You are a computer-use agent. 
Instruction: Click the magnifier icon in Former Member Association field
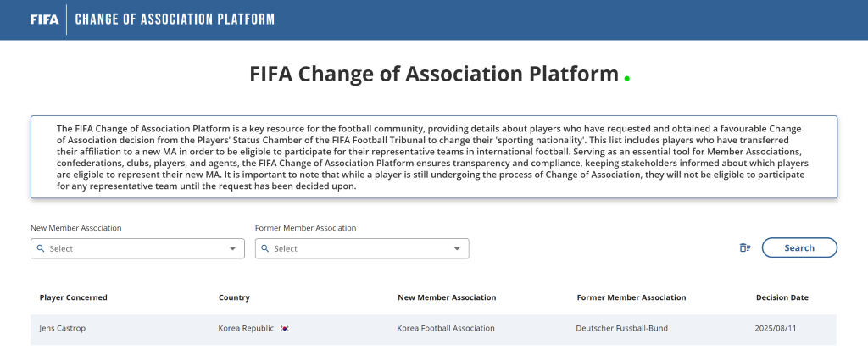tap(264, 248)
